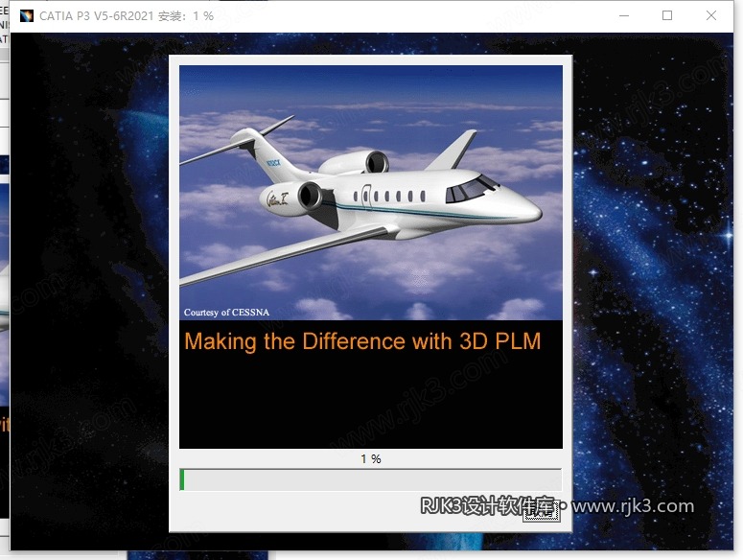Click the Cessna jet splash image
Viewport: 743px width, 560px height.
tap(371, 193)
